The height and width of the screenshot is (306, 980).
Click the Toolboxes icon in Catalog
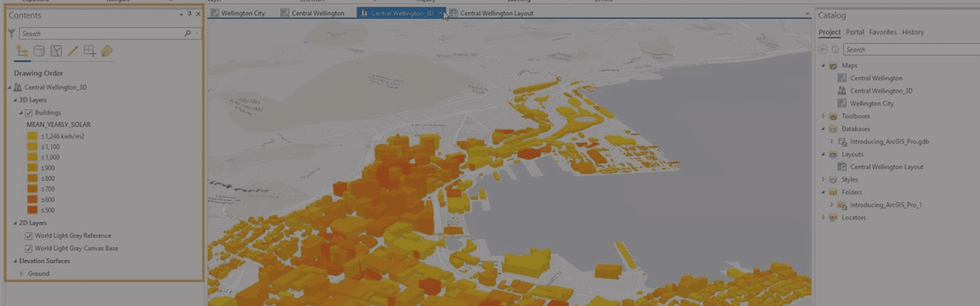tap(833, 116)
